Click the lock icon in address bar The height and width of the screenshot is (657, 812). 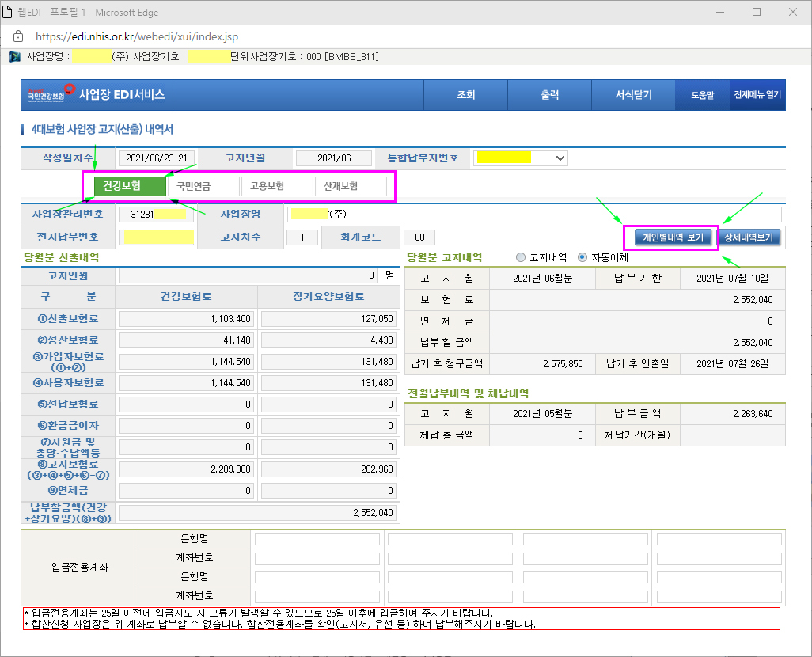pos(18,36)
